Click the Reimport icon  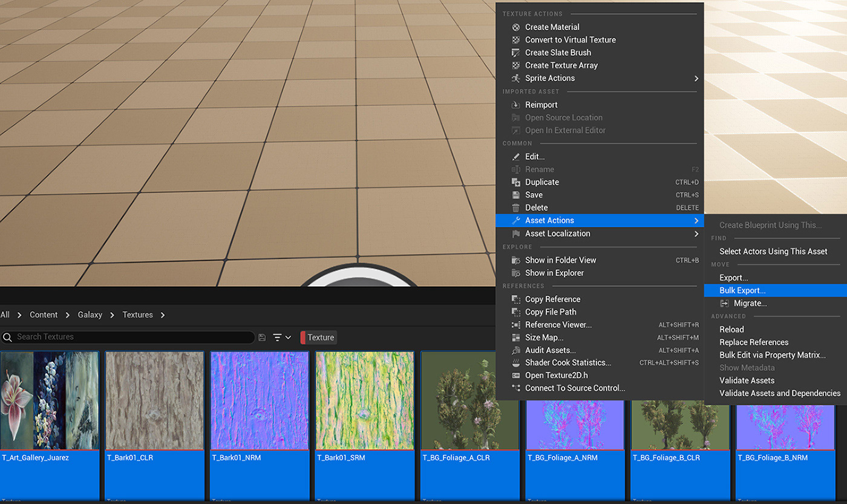(x=516, y=105)
